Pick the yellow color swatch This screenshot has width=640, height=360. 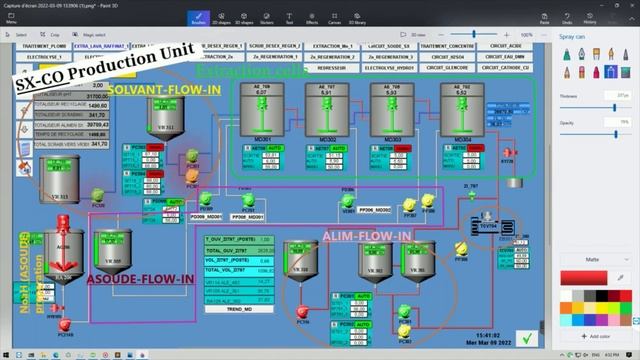pyautogui.click(x=602, y=308)
